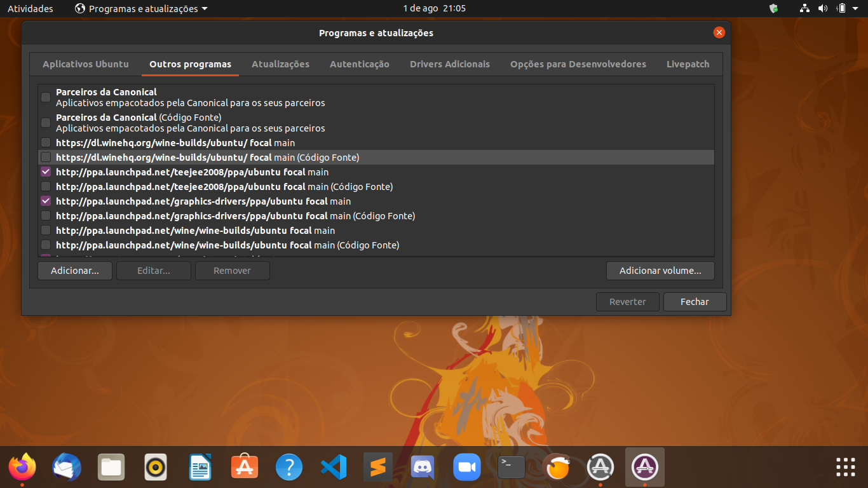This screenshot has width=868, height=488.
Task: Switch to the Atualizações tab
Action: click(280, 64)
